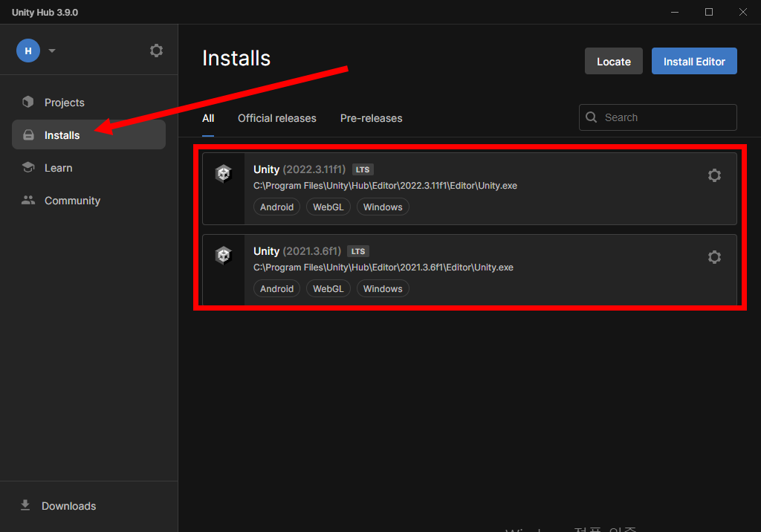Image resolution: width=761 pixels, height=532 pixels.
Task: Click the Unity 2022.3.11f1 editor logo
Action: click(x=223, y=173)
